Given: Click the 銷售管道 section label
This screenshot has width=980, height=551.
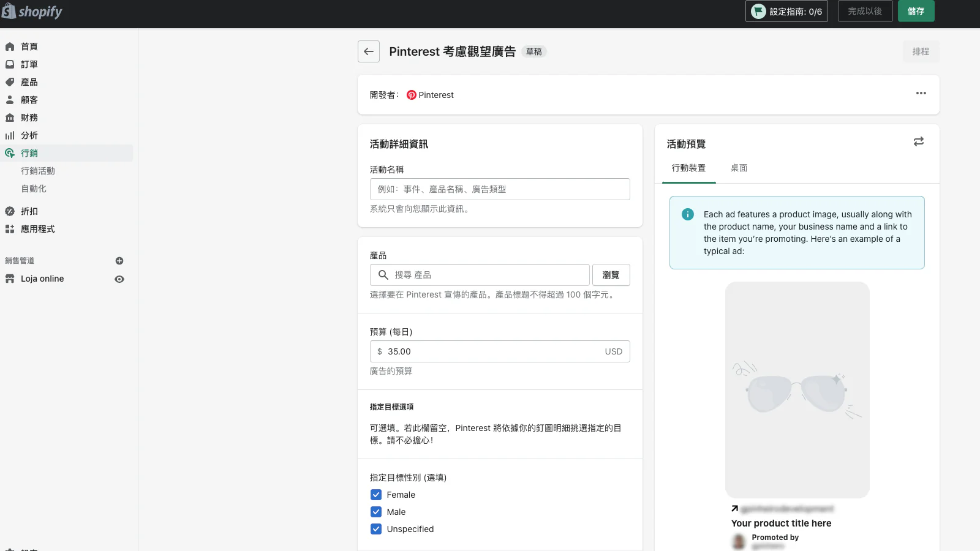Looking at the screenshot, I should pos(20,261).
